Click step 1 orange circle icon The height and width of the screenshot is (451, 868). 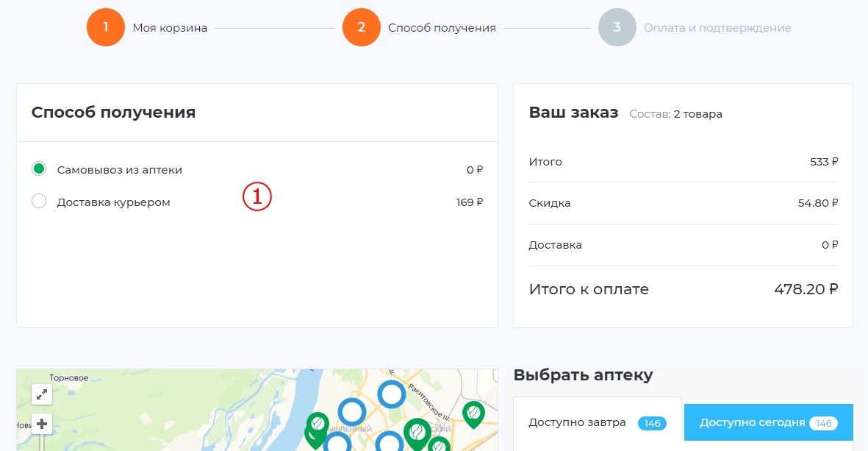click(105, 28)
